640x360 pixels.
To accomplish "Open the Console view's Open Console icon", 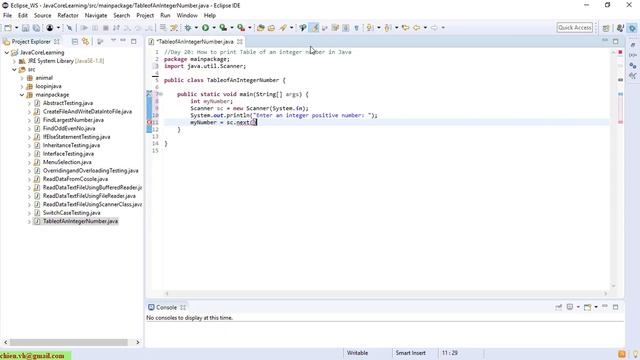I will coord(588,307).
